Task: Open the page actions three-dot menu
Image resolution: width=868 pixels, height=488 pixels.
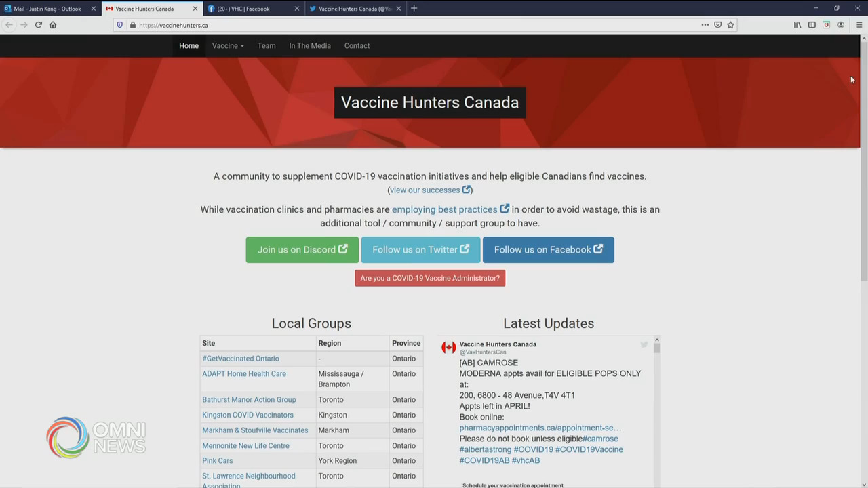Action: tap(705, 25)
